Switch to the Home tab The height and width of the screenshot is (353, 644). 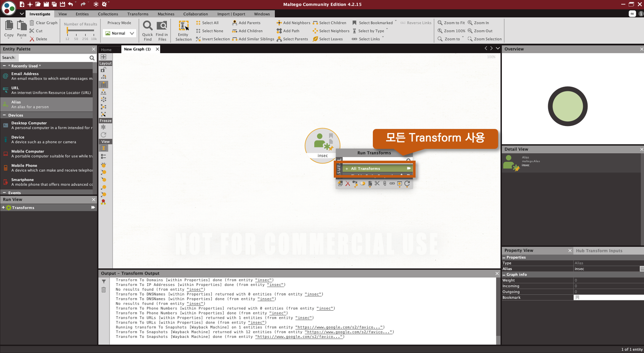click(x=106, y=49)
